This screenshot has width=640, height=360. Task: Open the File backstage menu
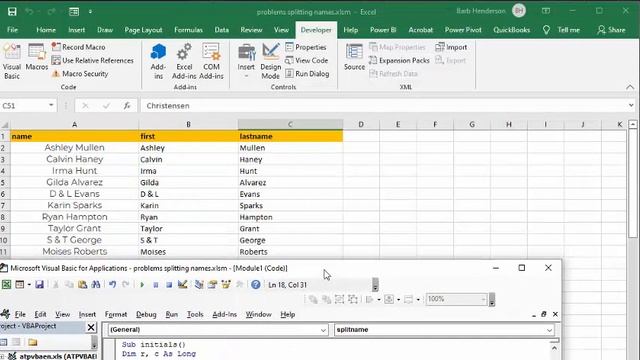(12, 30)
